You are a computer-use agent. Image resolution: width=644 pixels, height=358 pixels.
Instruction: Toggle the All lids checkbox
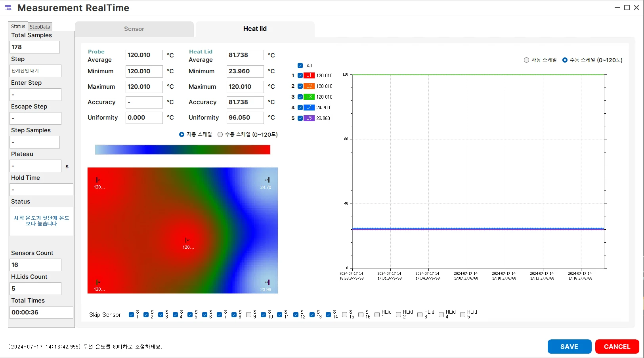tap(300, 66)
